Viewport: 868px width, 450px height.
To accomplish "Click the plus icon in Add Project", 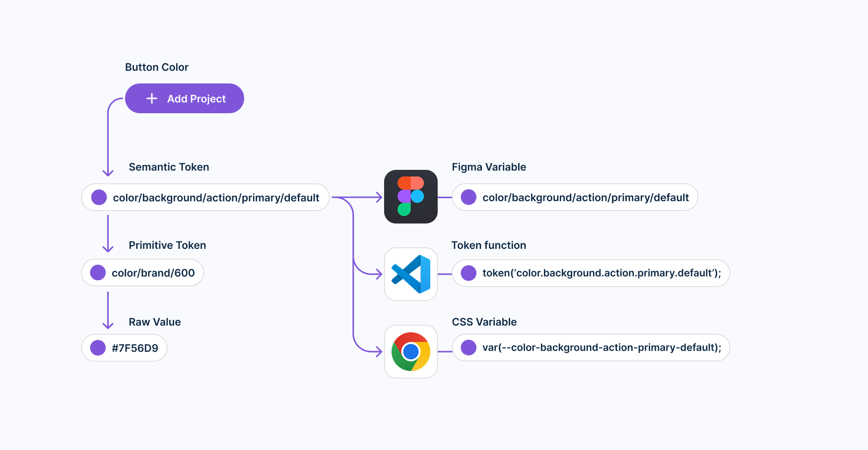I will click(152, 98).
